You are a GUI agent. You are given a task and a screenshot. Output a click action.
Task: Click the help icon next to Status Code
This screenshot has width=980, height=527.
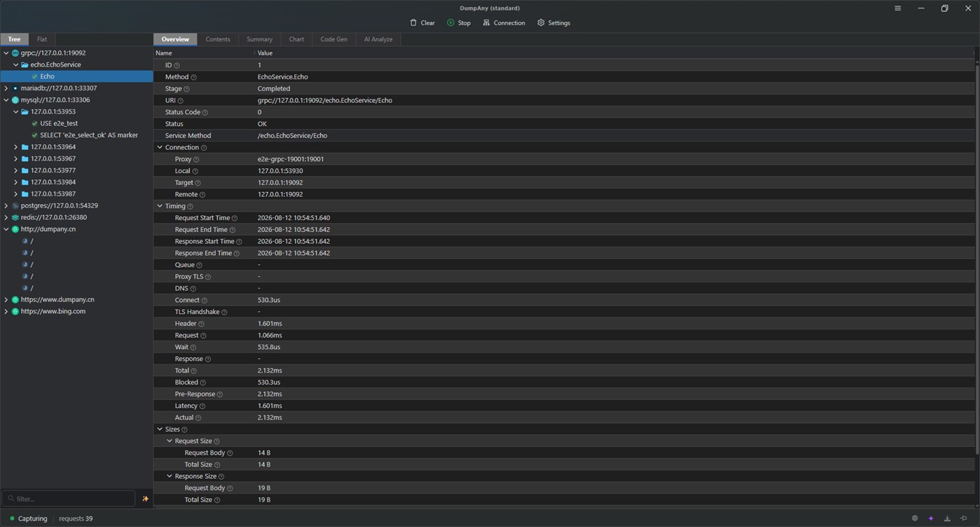pyautogui.click(x=205, y=112)
